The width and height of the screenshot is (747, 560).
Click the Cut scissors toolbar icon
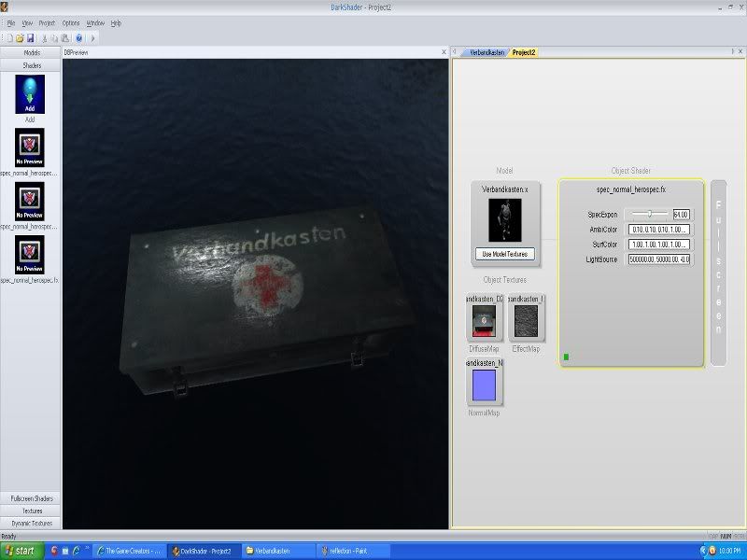point(44,38)
